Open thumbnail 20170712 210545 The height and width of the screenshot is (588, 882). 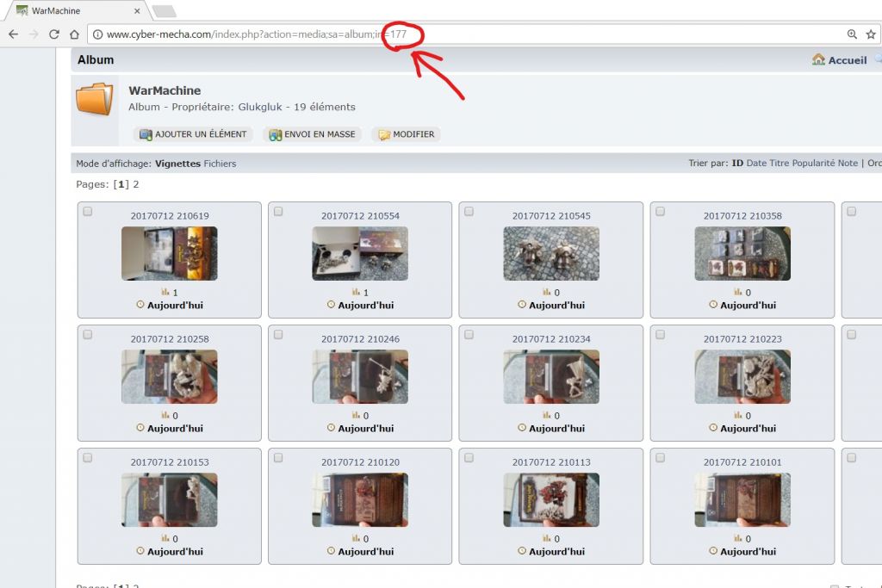pyautogui.click(x=551, y=253)
